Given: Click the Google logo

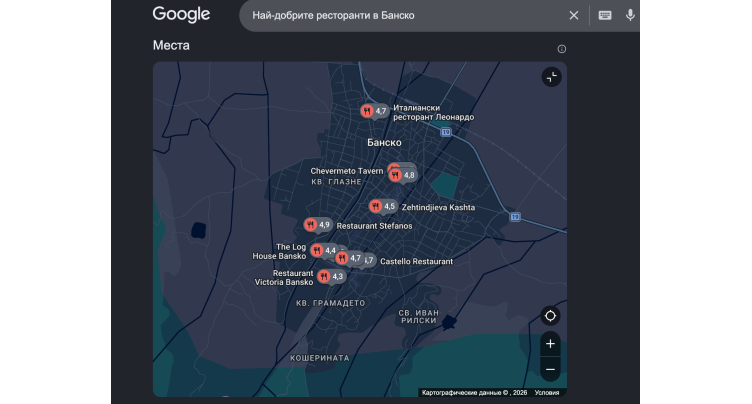Looking at the screenshot, I should point(181,14).
